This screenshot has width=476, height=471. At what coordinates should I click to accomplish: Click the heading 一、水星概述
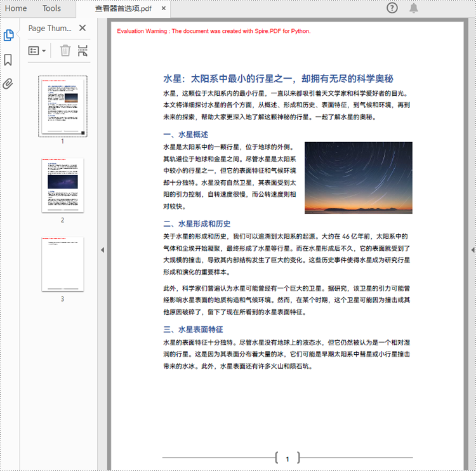click(x=186, y=135)
